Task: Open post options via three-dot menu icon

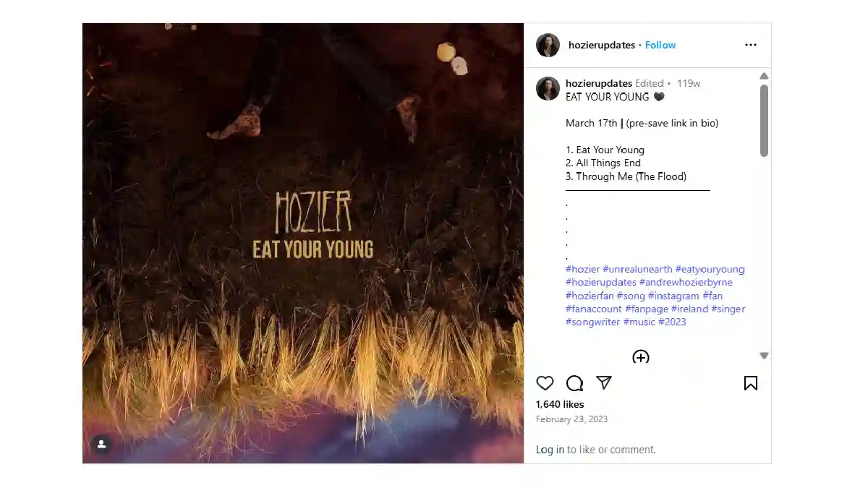Action: click(x=750, y=45)
